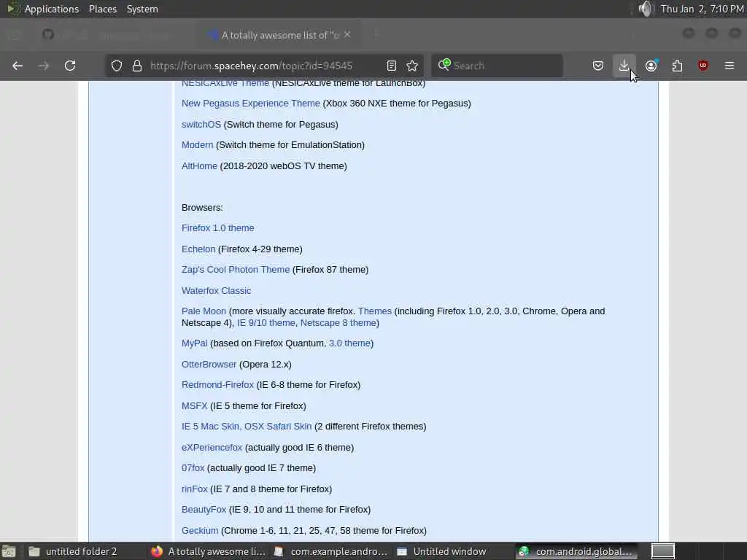Viewport: 747px width, 560px height.
Task: Open the System menu
Action: (x=142, y=9)
